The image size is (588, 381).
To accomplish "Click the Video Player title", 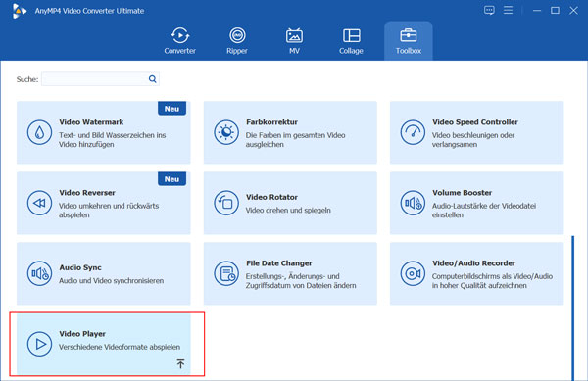I will (82, 334).
